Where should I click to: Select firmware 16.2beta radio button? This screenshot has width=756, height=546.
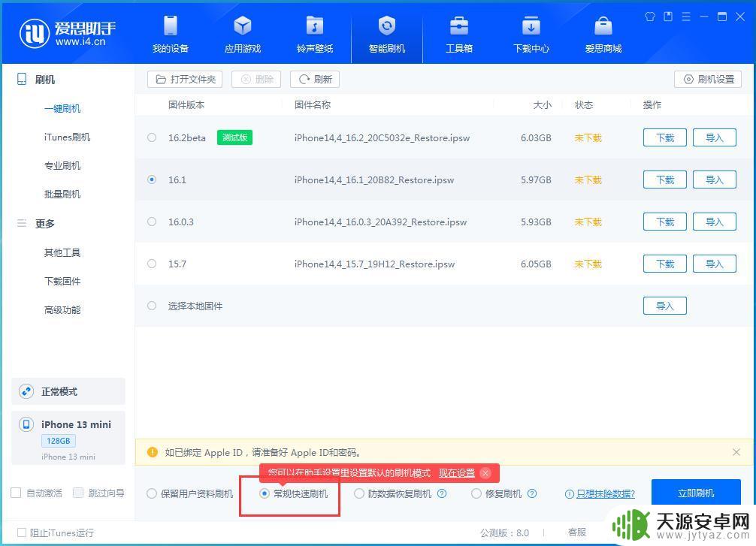coord(152,138)
